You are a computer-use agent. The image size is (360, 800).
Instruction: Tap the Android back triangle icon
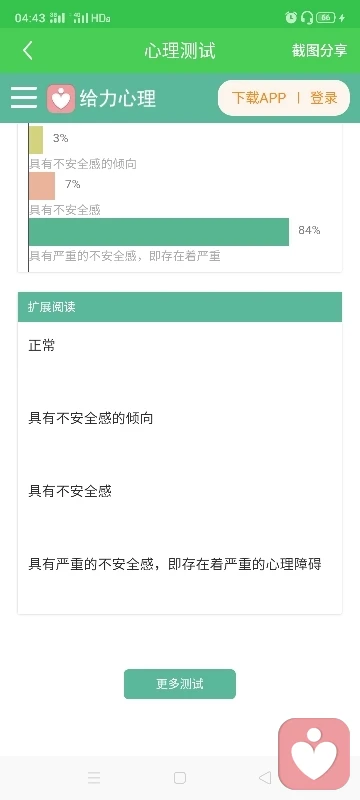click(265, 778)
